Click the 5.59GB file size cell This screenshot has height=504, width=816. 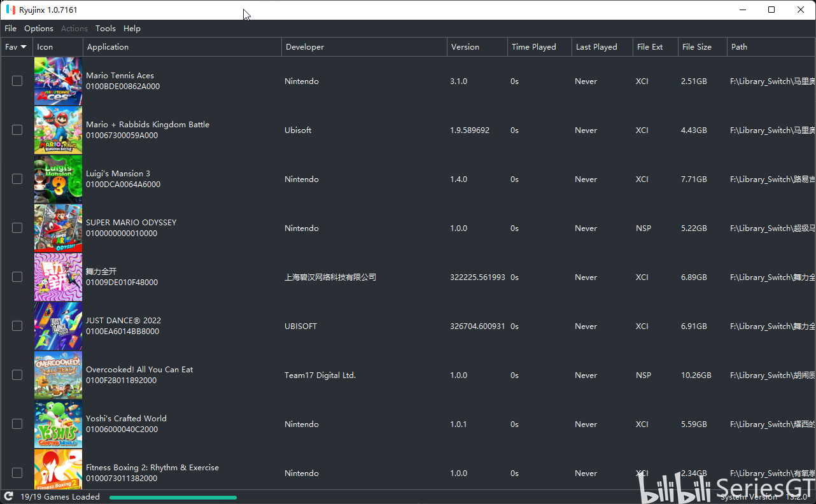(694, 424)
